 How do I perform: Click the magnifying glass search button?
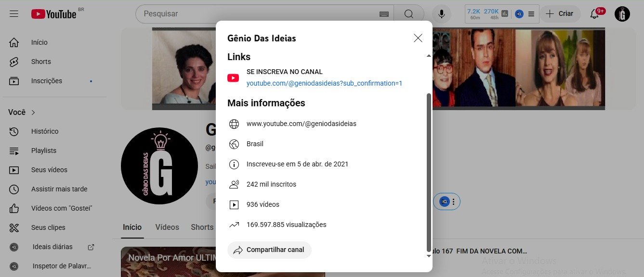pos(409,14)
